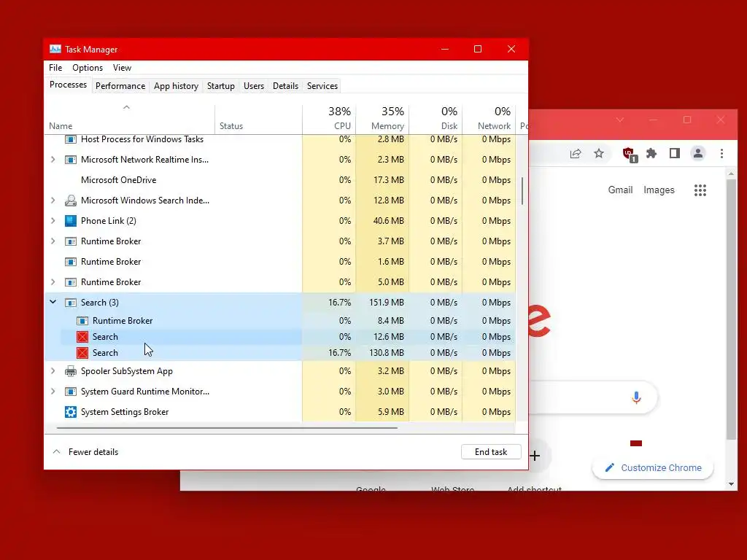
Task: Switch to the App history tab
Action: tap(176, 86)
